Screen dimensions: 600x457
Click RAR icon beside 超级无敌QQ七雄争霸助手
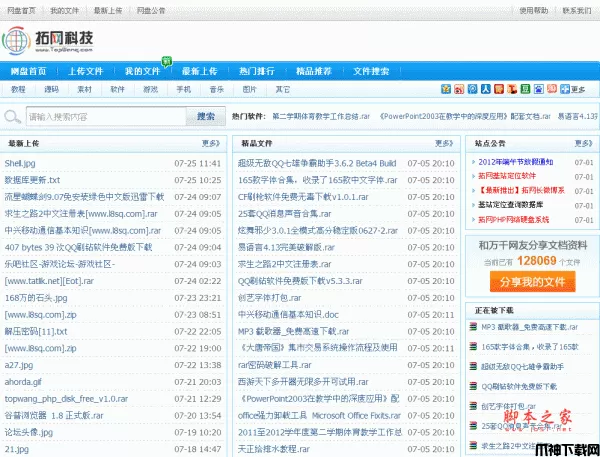coord(474,366)
